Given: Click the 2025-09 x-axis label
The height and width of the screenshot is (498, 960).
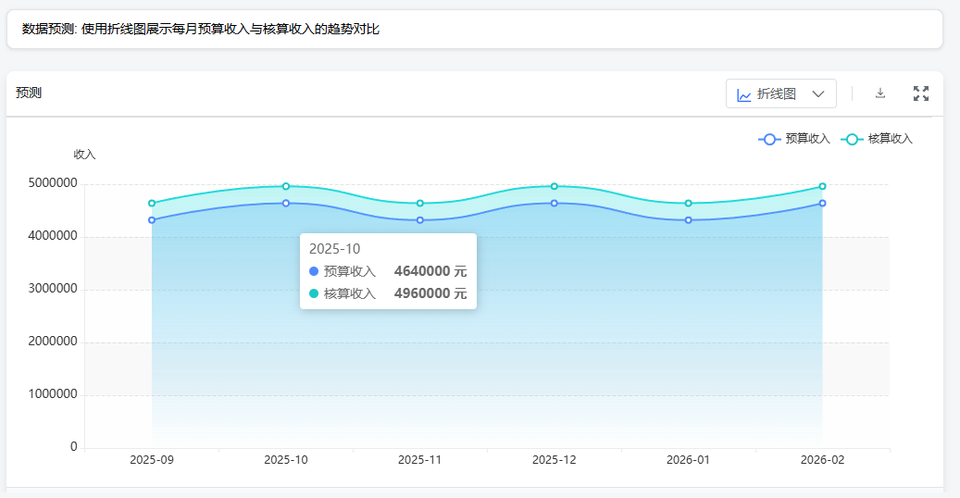Looking at the screenshot, I should pyautogui.click(x=152, y=460).
